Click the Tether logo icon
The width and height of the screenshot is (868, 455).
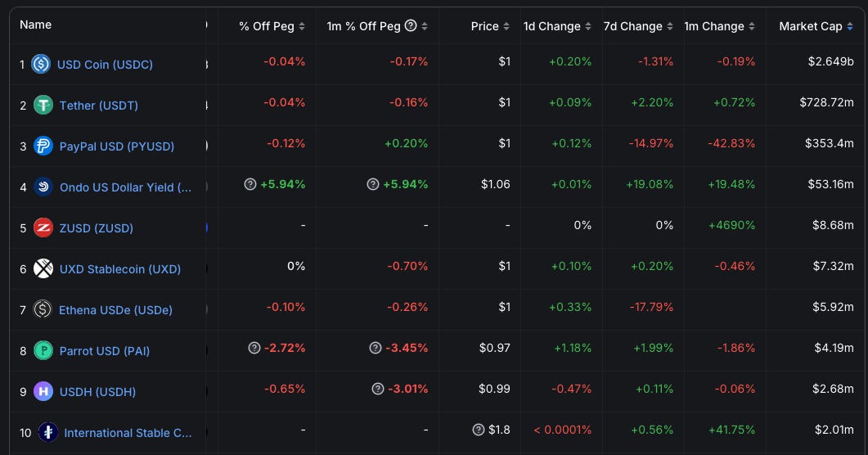click(43, 106)
